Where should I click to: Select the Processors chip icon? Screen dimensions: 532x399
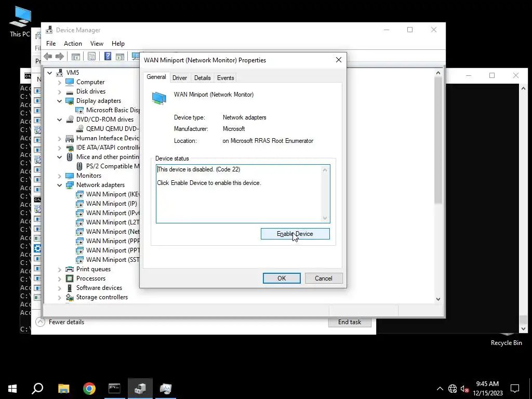coord(70,278)
